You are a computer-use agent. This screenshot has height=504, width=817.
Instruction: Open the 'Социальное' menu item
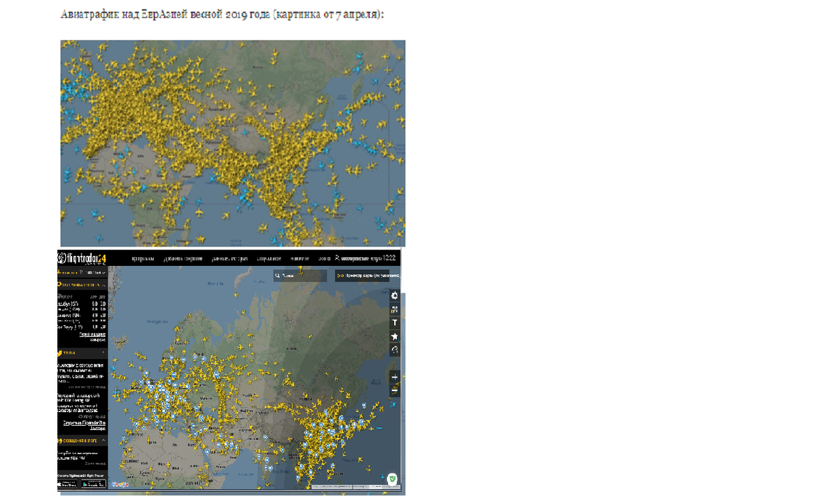[270, 258]
